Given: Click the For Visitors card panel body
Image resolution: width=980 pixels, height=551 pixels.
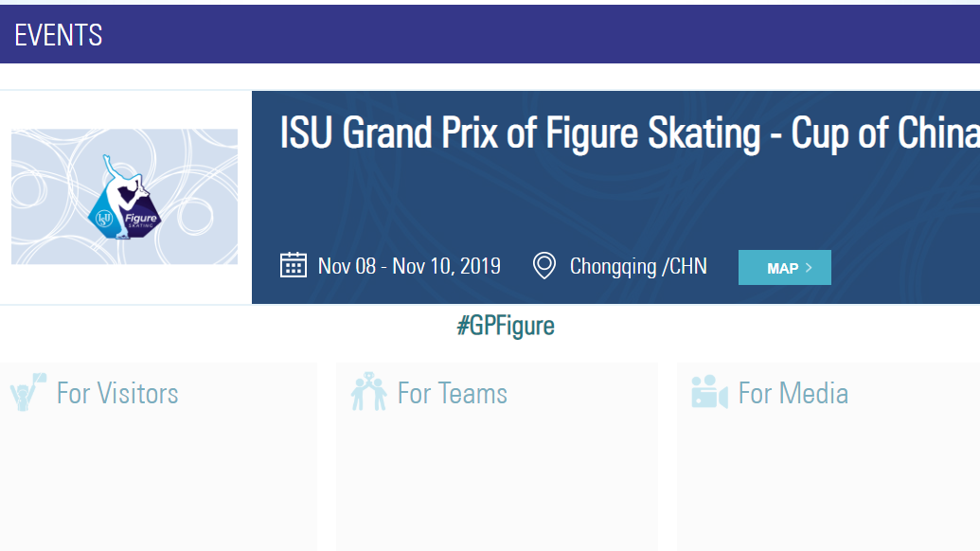Looking at the screenshot, I should (x=158, y=456).
